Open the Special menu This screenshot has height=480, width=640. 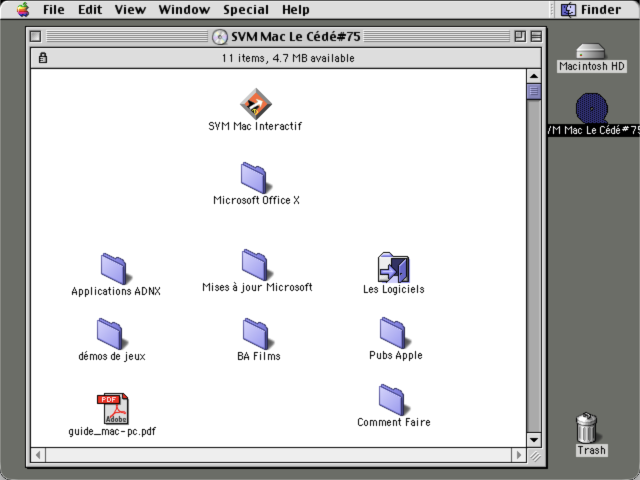point(246,9)
